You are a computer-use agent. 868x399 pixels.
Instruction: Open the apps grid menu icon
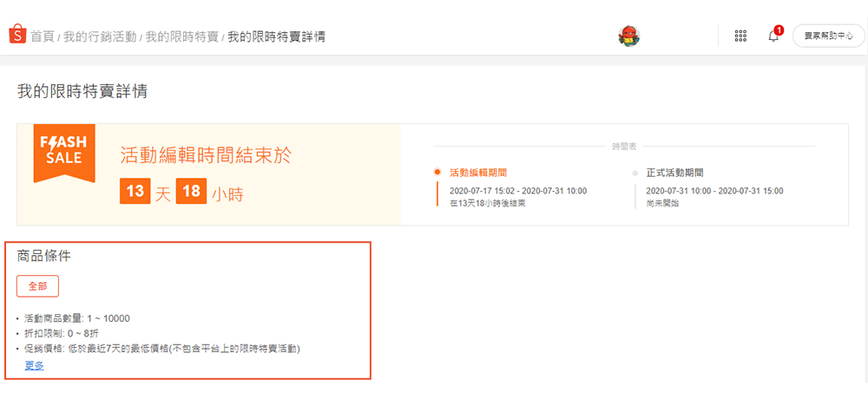point(740,36)
